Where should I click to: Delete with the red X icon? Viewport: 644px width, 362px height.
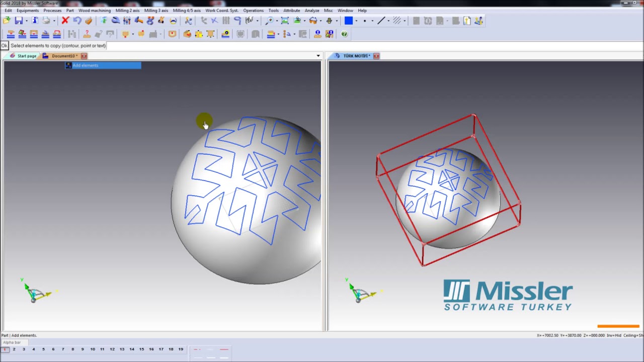click(x=65, y=21)
